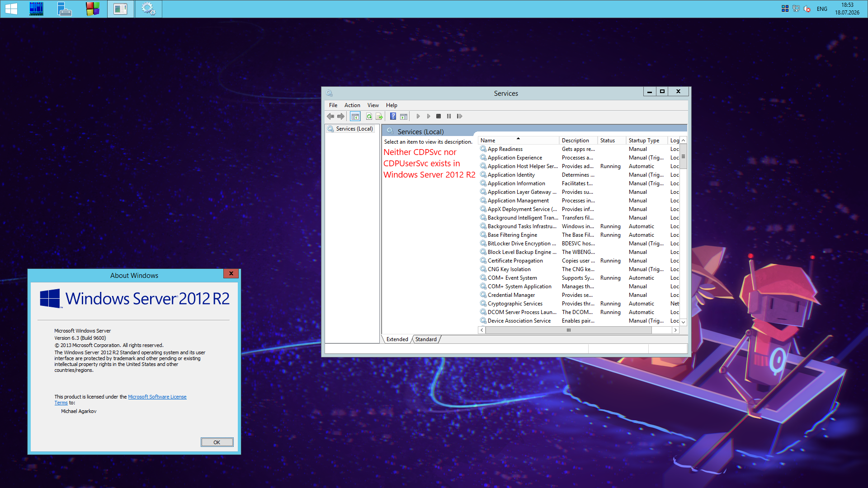Select the Background Intelligent Transfer service row
Screen dimensions: 868x488
[x=579, y=218]
